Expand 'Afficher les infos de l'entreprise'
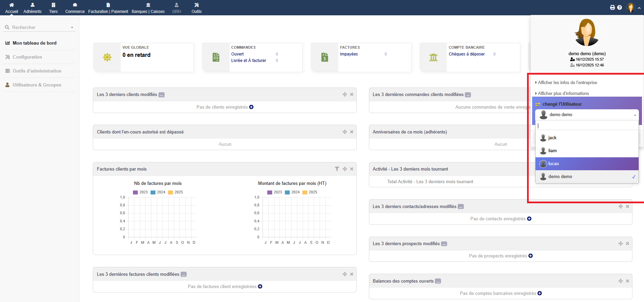The image size is (644, 302). 566,82
